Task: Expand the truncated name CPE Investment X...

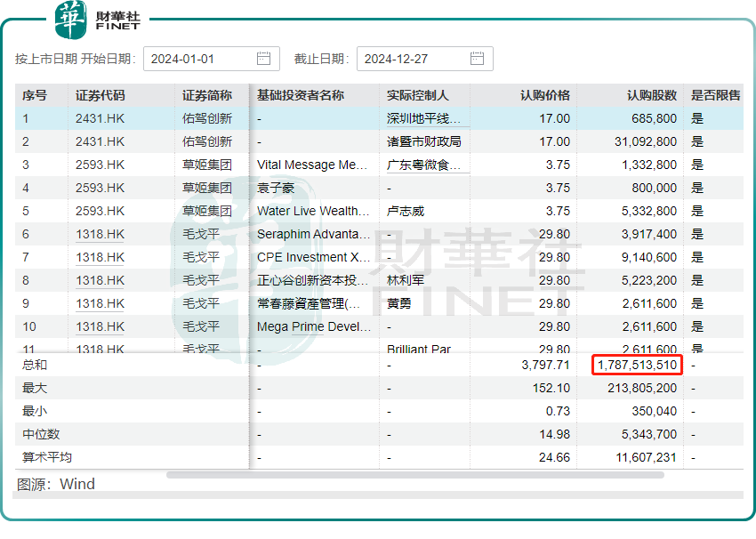Action: (x=310, y=259)
